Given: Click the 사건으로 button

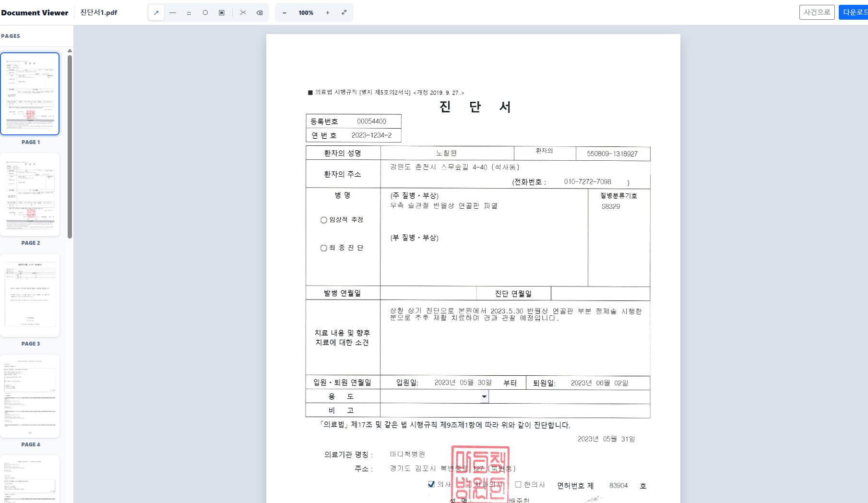Looking at the screenshot, I should [x=817, y=12].
